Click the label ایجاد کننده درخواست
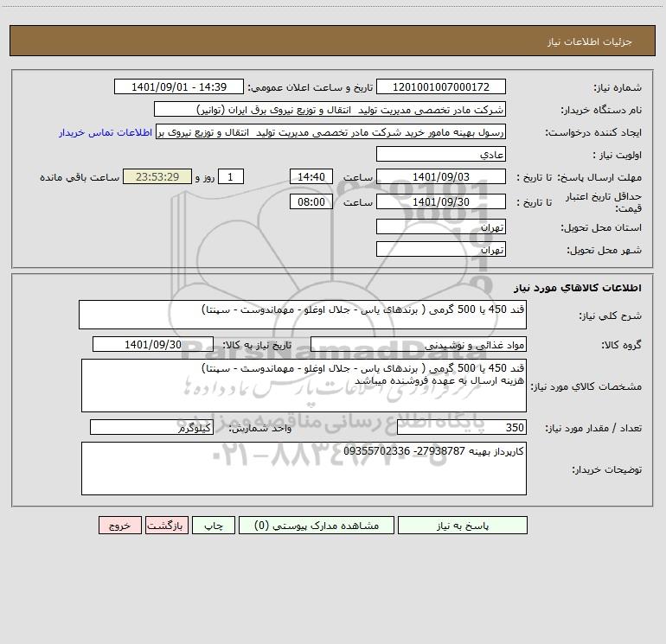This screenshot has width=666, height=644. pyautogui.click(x=593, y=132)
